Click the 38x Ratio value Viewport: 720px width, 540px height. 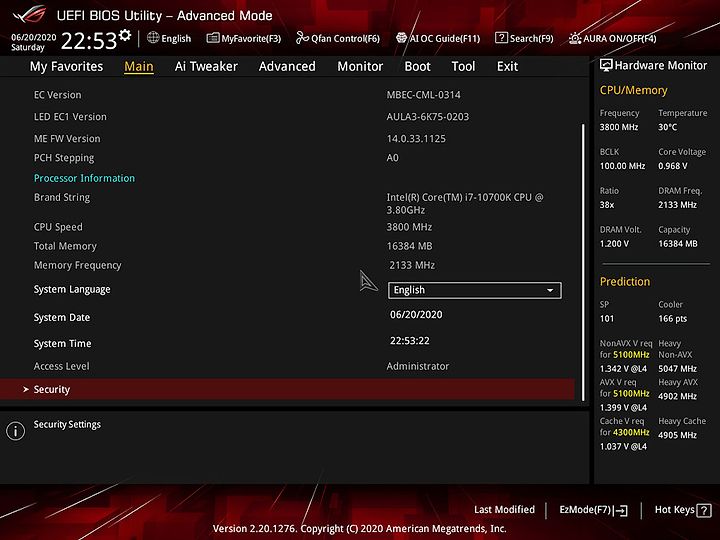(607, 205)
